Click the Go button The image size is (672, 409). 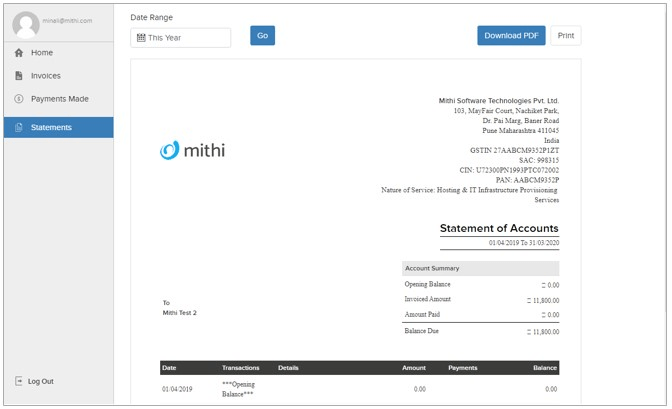[262, 36]
